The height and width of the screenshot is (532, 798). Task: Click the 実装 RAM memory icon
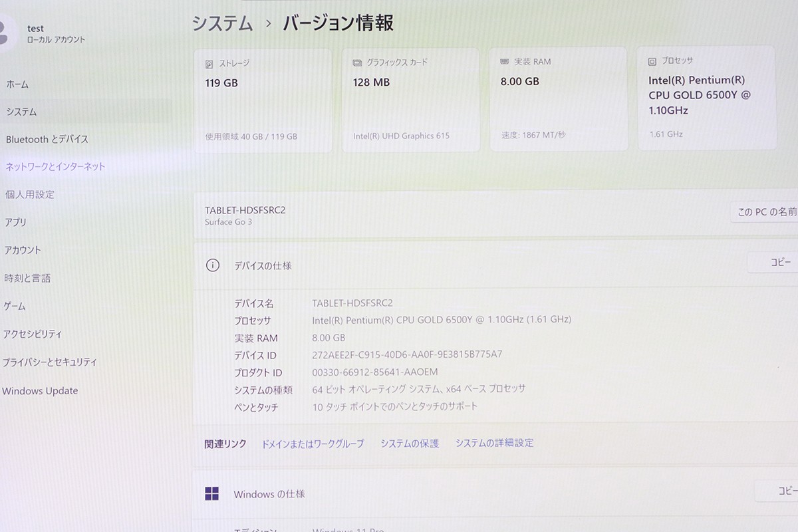pyautogui.click(x=505, y=62)
